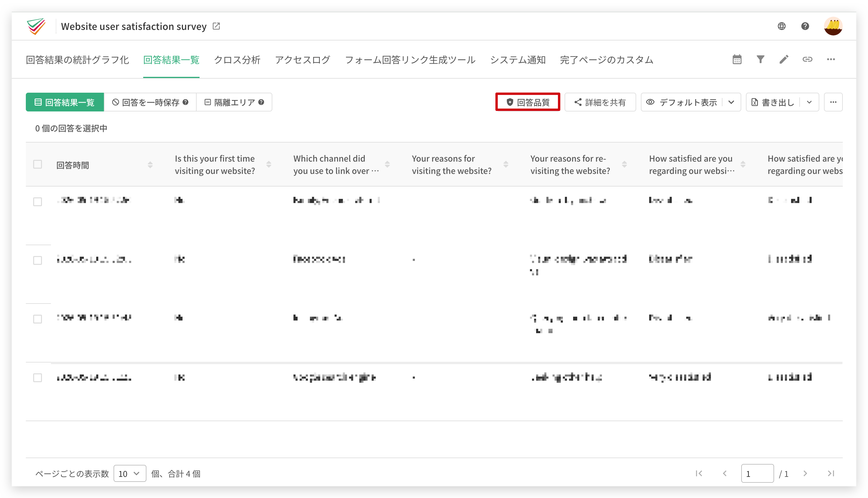Switch to the アクセスログ tab

[x=303, y=60]
